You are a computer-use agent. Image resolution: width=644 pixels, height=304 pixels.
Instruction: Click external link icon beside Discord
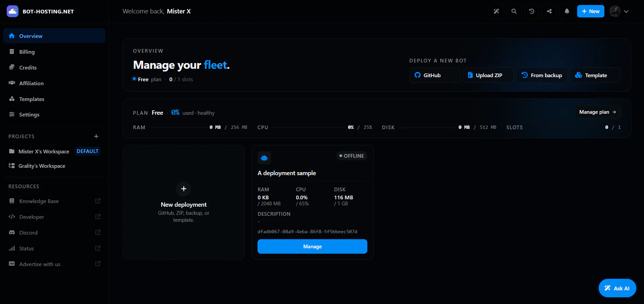pyautogui.click(x=98, y=232)
